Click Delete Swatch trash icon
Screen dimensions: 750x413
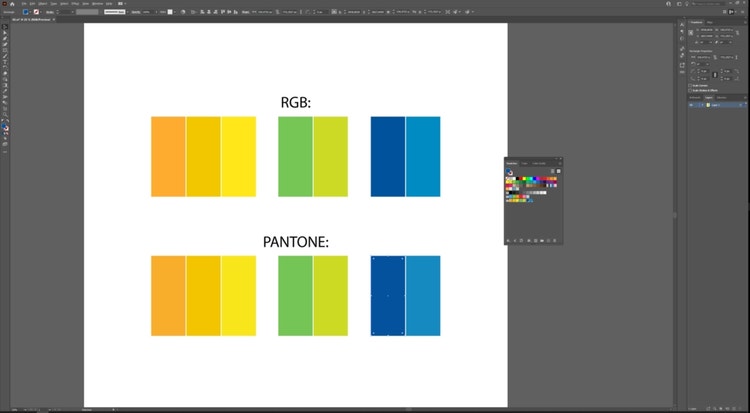tap(554, 240)
